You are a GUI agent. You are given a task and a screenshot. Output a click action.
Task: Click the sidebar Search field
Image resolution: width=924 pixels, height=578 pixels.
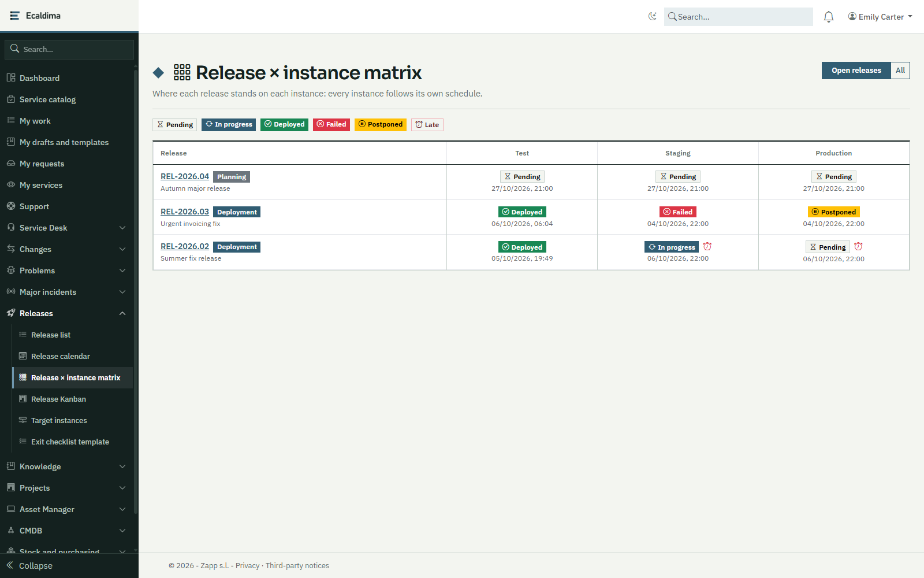[x=69, y=49]
